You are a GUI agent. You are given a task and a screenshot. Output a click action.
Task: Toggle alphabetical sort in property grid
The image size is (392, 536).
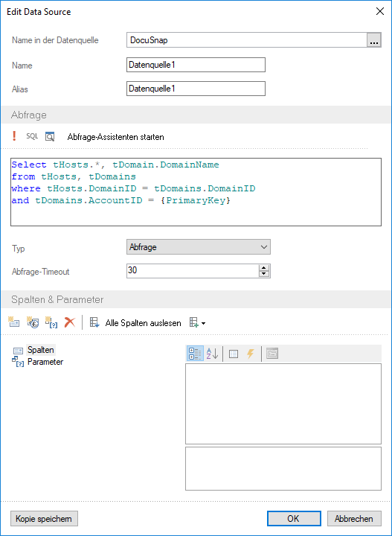click(x=212, y=354)
